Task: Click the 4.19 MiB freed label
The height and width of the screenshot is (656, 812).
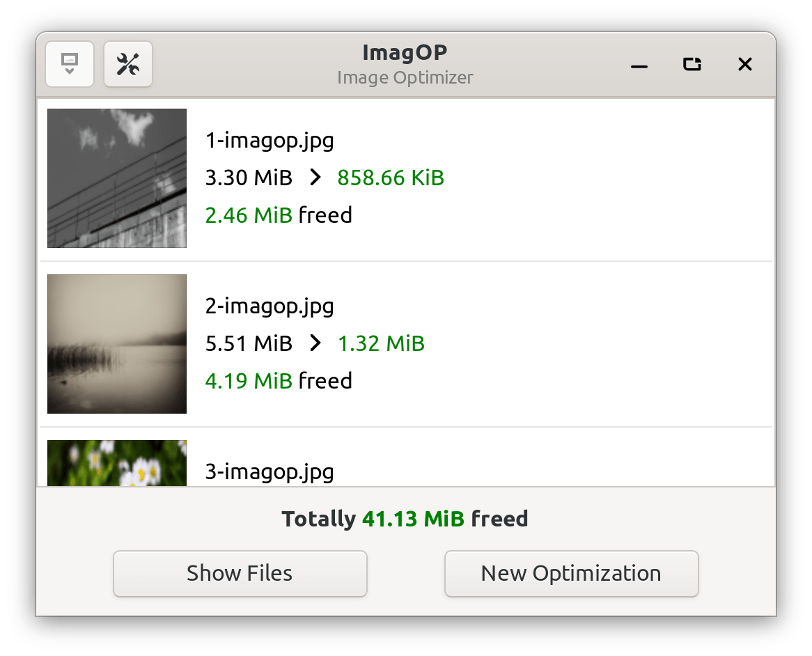Action: 279,380
